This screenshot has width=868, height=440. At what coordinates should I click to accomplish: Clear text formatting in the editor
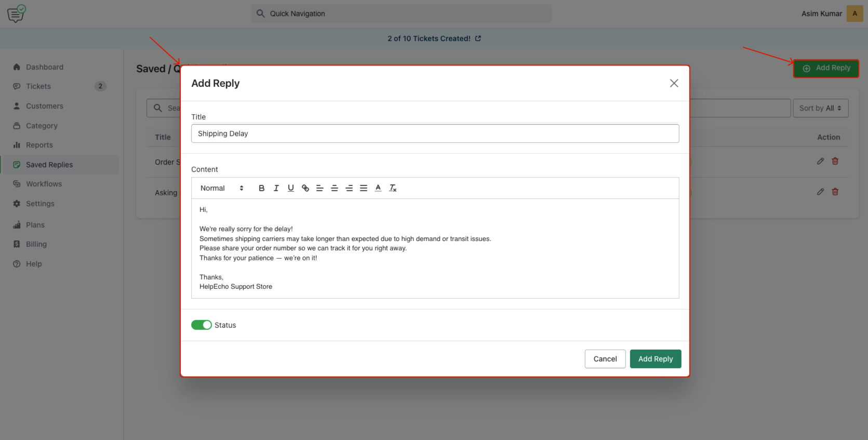tap(393, 188)
